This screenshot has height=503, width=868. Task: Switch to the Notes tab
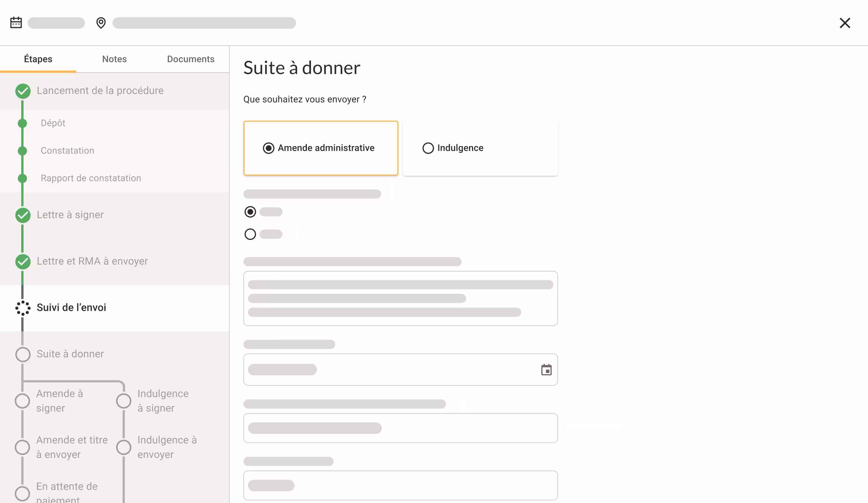[x=114, y=59]
